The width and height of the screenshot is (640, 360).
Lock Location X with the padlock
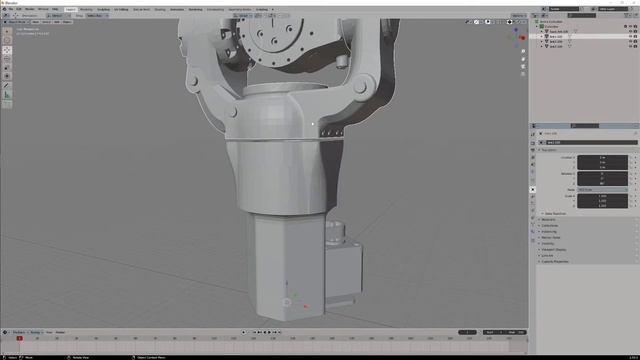[631, 157]
